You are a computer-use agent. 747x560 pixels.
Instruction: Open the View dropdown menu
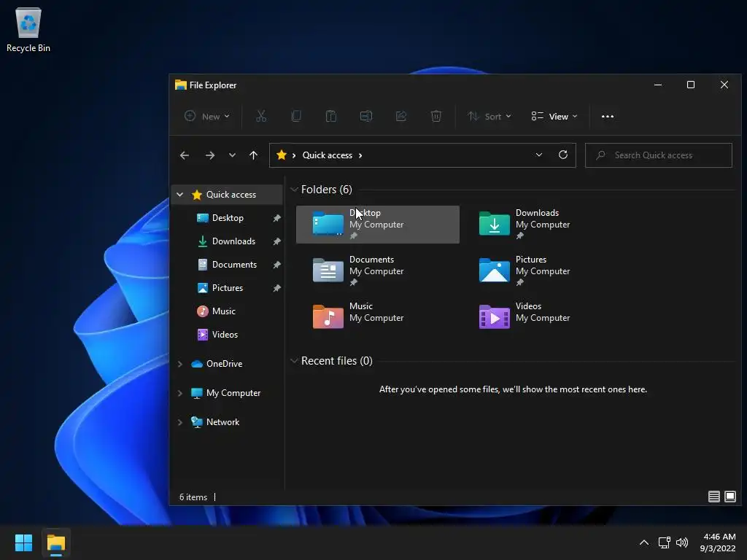(554, 116)
